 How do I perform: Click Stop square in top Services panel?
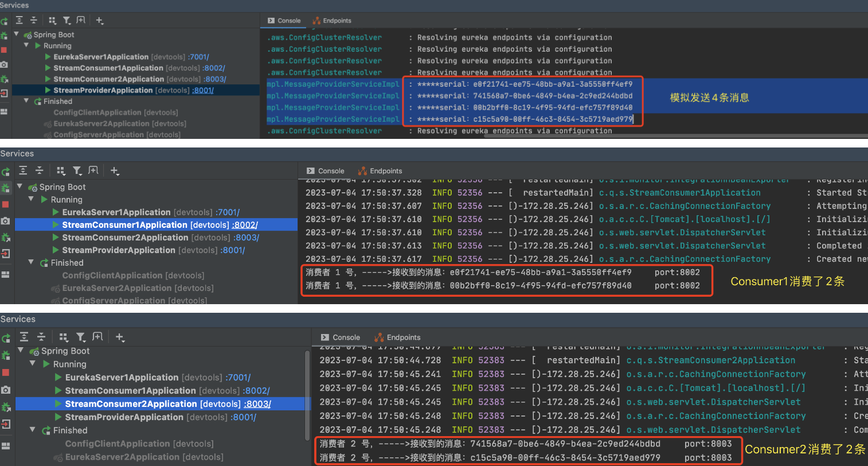[4, 50]
